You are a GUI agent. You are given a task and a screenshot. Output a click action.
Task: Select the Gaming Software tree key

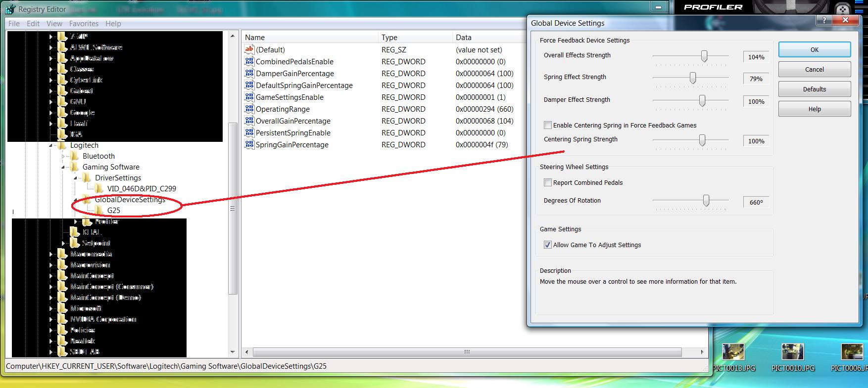pyautogui.click(x=111, y=167)
